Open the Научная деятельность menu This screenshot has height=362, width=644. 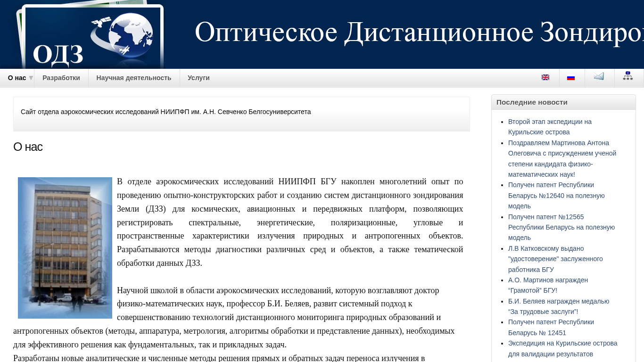pyautogui.click(x=134, y=78)
